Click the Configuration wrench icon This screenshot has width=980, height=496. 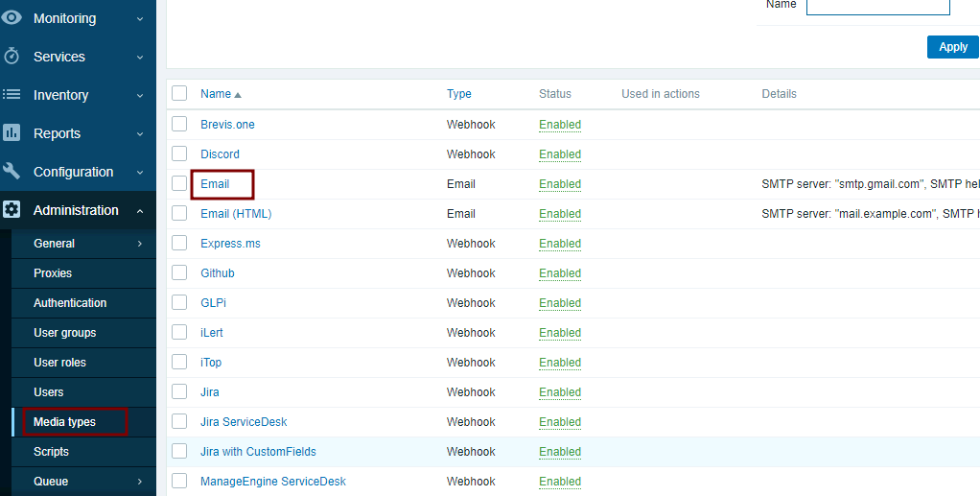pos(12,172)
